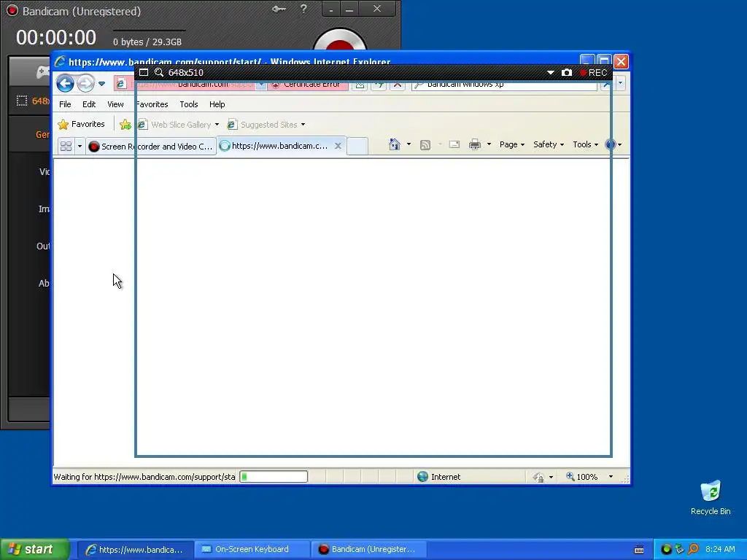Open the command bar Tools menu
Screen dimensions: 747x560
pyautogui.click(x=585, y=144)
